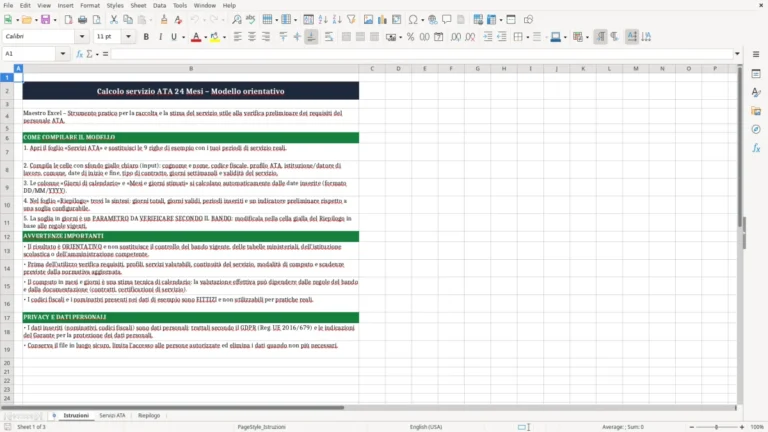The width and height of the screenshot is (768, 432).
Task: Open the sidebar Navigator panel
Action: tap(756, 129)
